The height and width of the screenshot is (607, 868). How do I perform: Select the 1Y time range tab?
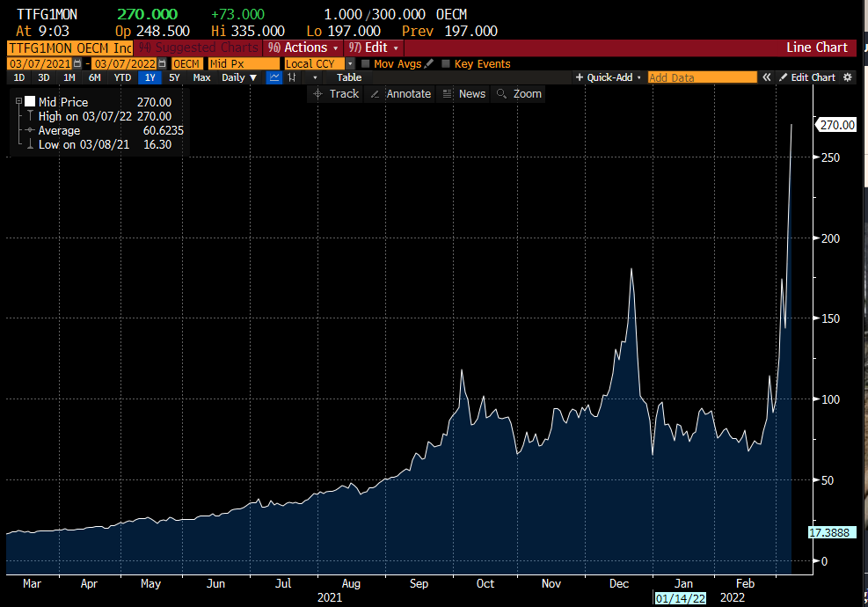[150, 77]
